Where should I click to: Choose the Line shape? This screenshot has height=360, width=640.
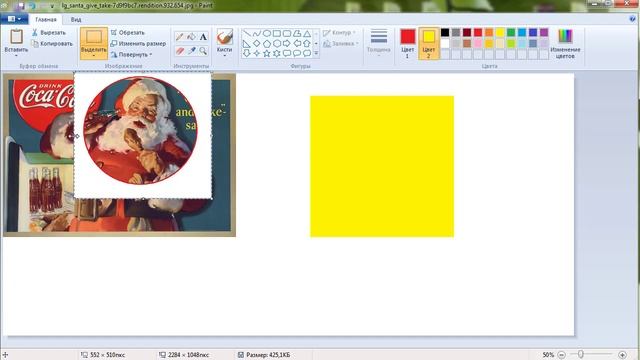(247, 33)
